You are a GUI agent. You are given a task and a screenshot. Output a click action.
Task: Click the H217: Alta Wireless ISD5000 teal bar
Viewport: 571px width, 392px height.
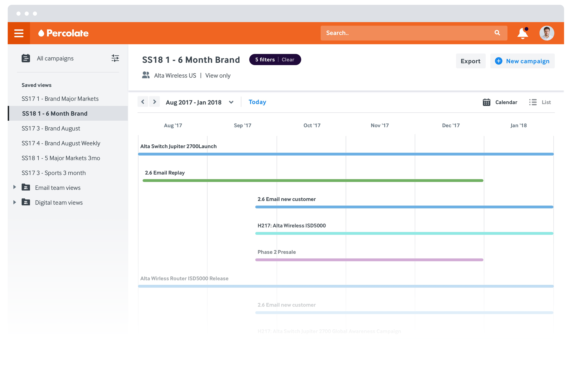(404, 233)
